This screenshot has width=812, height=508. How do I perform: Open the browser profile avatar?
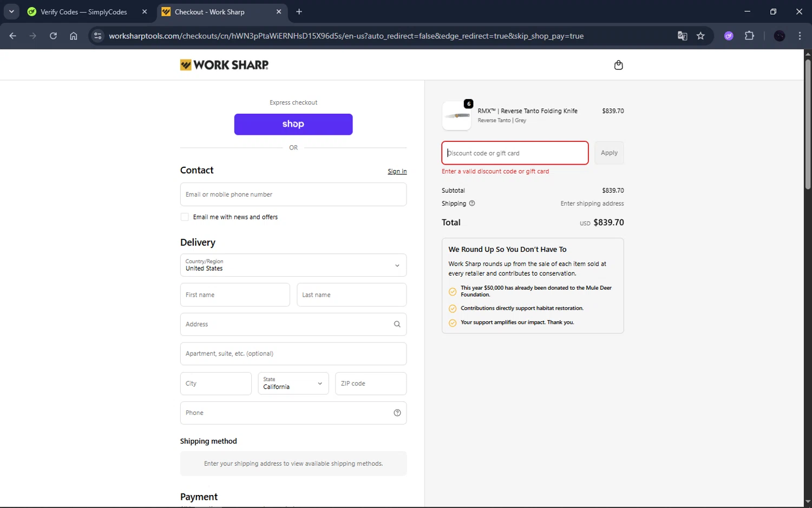[780, 36]
